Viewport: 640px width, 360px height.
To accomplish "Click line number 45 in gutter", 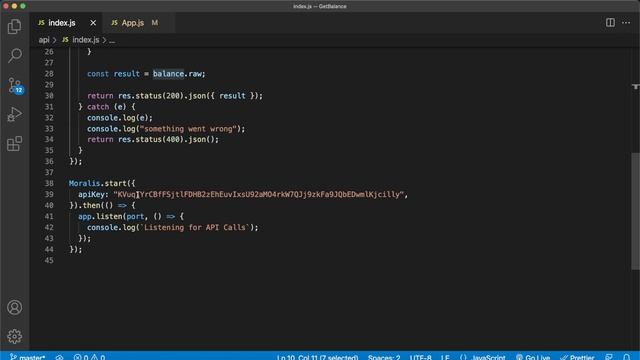I will point(49,260).
